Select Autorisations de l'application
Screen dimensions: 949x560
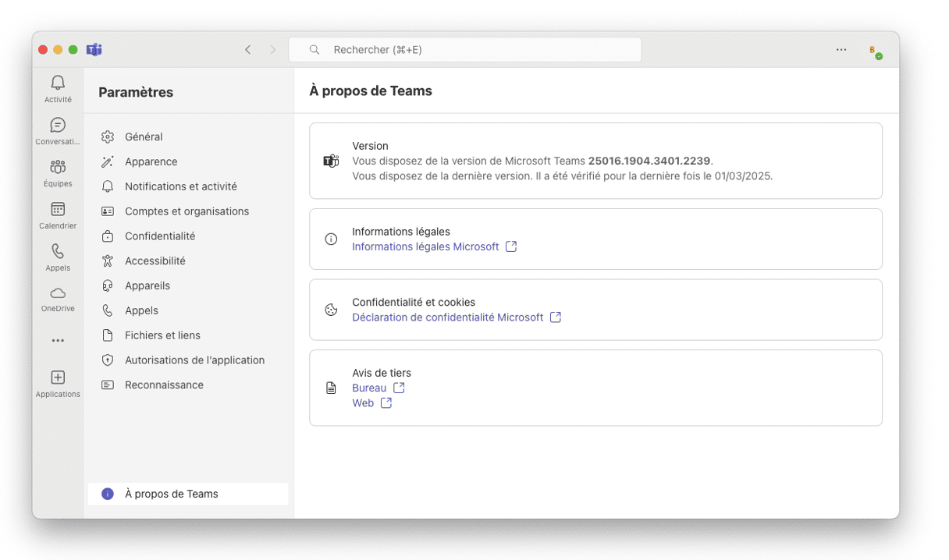point(188,360)
